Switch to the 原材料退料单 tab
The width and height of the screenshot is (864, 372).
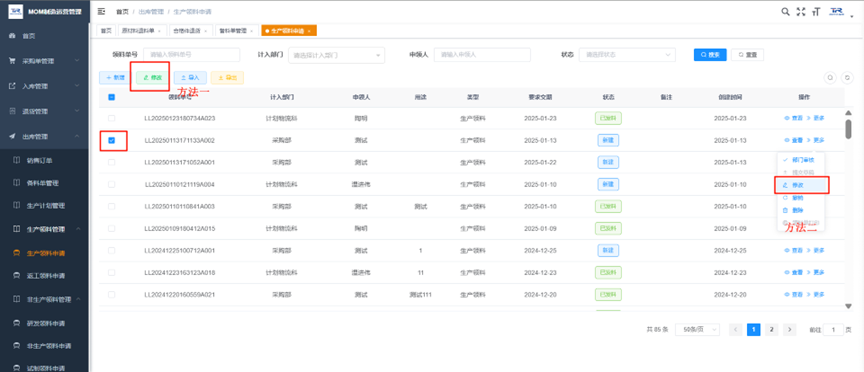coord(141,31)
